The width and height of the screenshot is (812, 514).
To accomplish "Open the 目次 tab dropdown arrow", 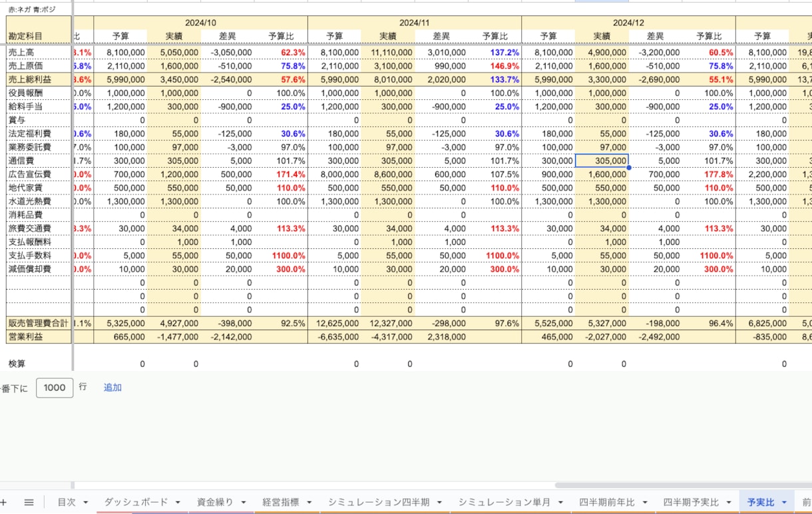I will (85, 503).
